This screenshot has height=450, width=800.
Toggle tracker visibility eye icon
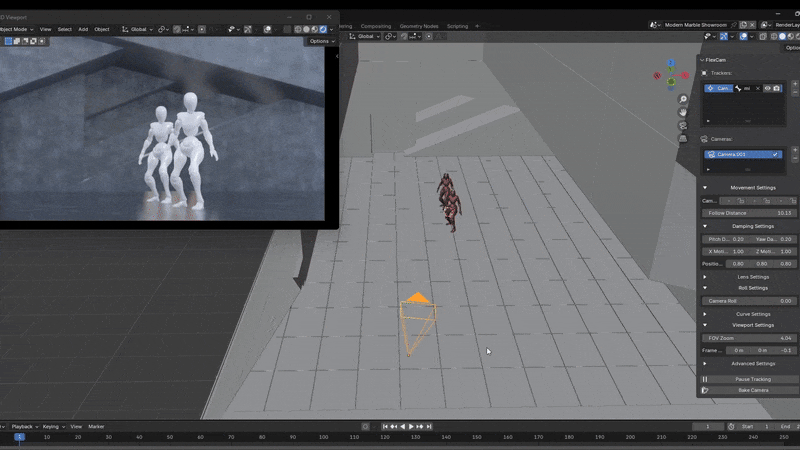767,88
